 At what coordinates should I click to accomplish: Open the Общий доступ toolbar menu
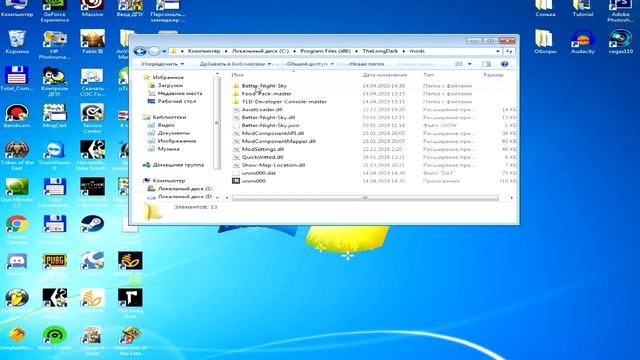click(310, 64)
